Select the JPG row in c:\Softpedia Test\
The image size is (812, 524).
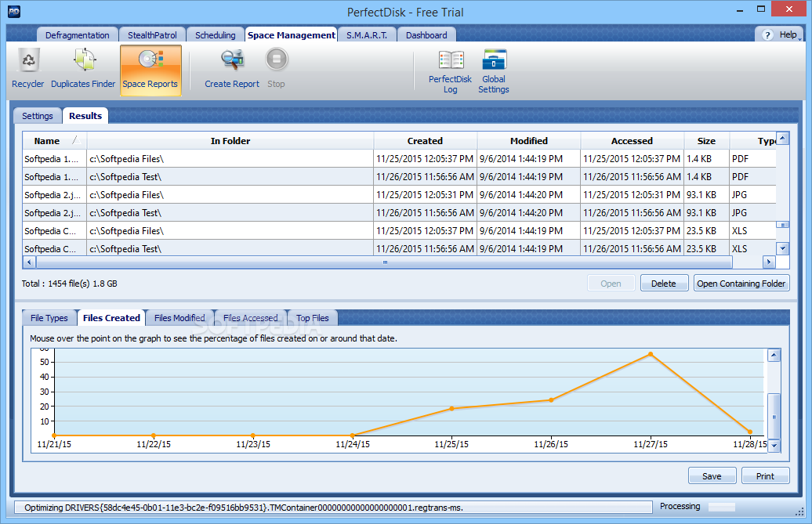coord(399,213)
